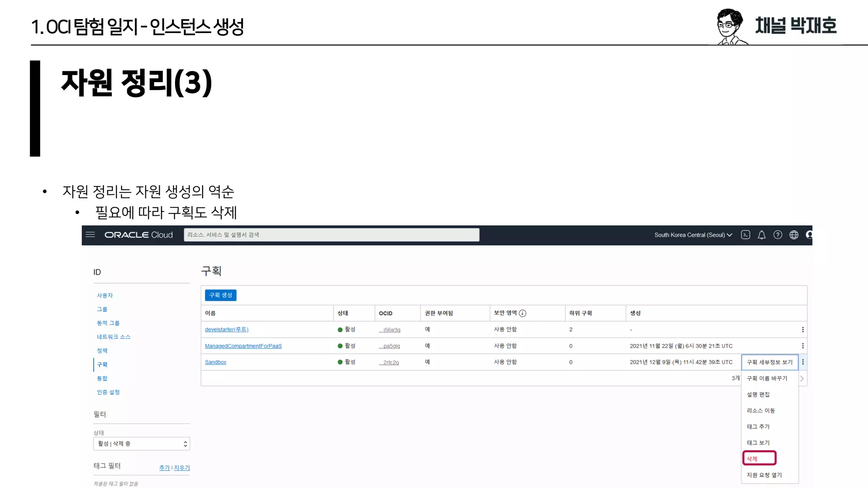This screenshot has width=868, height=488.
Task: Go to 정책 in the sidebar
Action: 102,351
